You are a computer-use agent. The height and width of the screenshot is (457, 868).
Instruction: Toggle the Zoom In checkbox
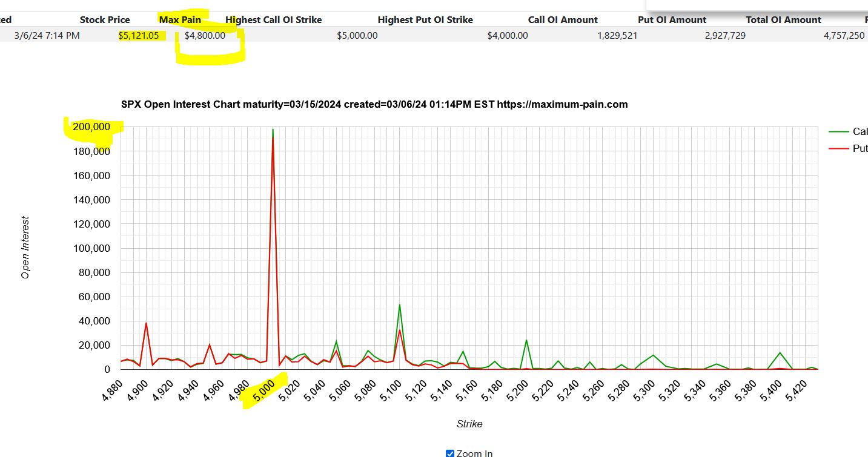[450, 453]
